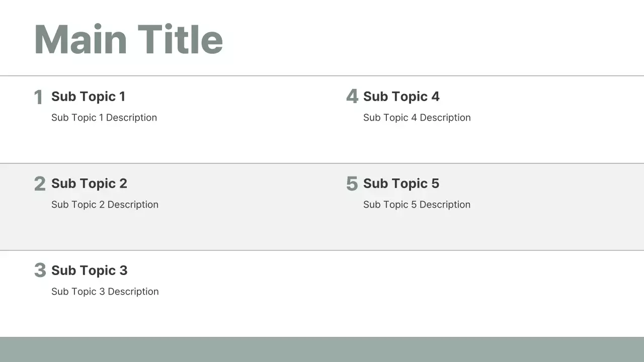644x362 pixels.
Task: Click the divider line above Sub Topic 3
Action: coord(322,250)
